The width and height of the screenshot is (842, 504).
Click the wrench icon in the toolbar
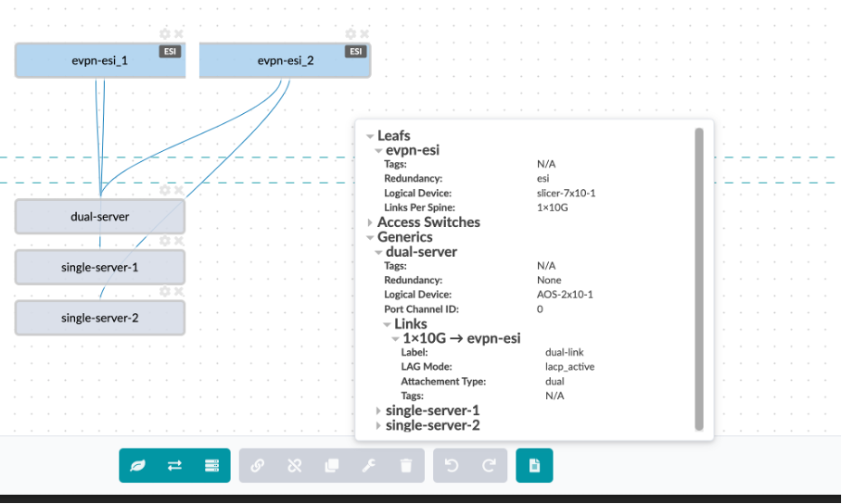click(x=369, y=466)
